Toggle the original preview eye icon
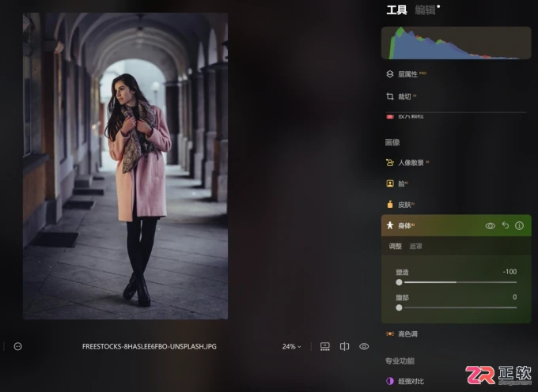This screenshot has width=538, height=392. [x=364, y=346]
